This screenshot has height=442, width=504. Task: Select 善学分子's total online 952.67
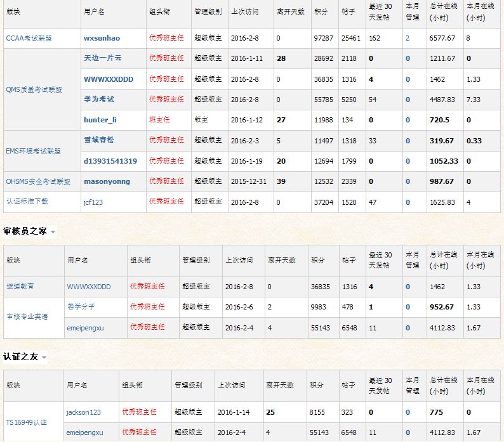(442, 307)
